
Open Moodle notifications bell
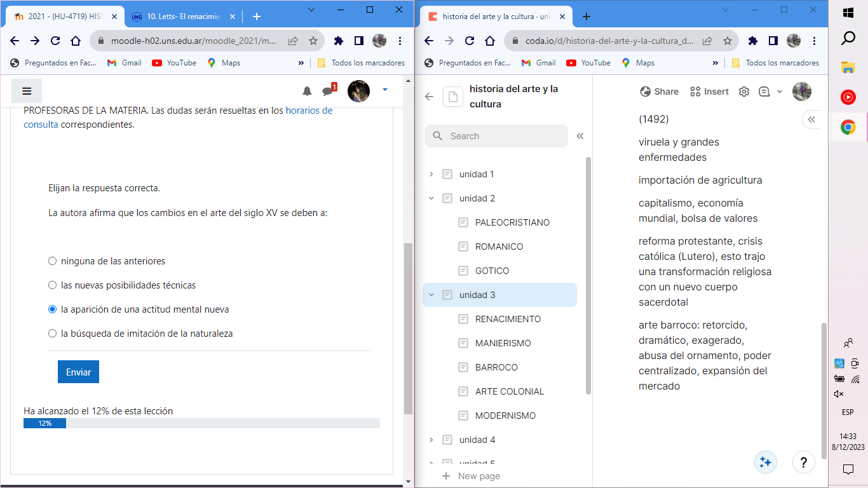[307, 91]
